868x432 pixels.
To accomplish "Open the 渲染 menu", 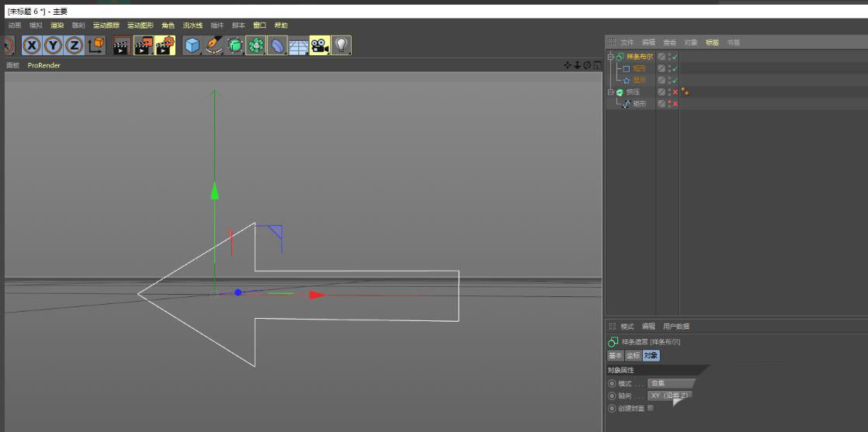I will point(57,26).
